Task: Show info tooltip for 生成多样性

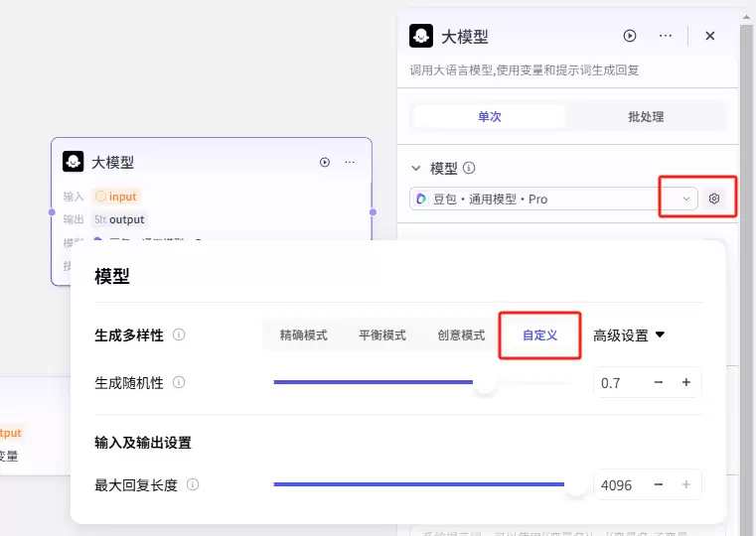Action: point(179,335)
